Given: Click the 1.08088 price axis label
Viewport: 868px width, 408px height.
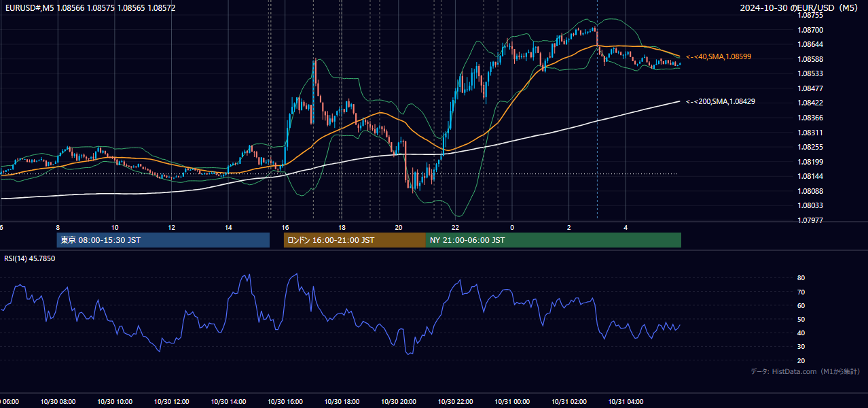Looking at the screenshot, I should (x=811, y=191).
